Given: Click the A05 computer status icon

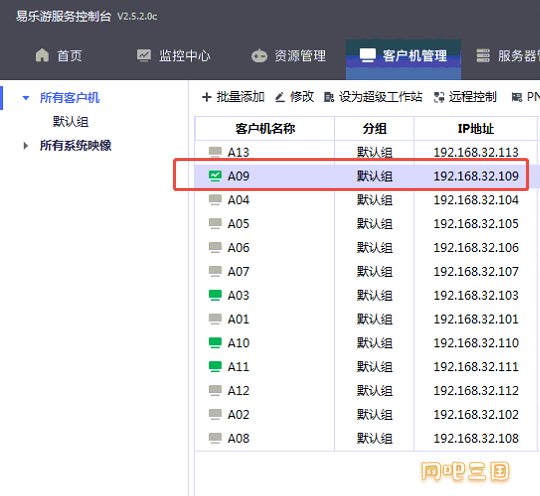Looking at the screenshot, I should tap(215, 224).
